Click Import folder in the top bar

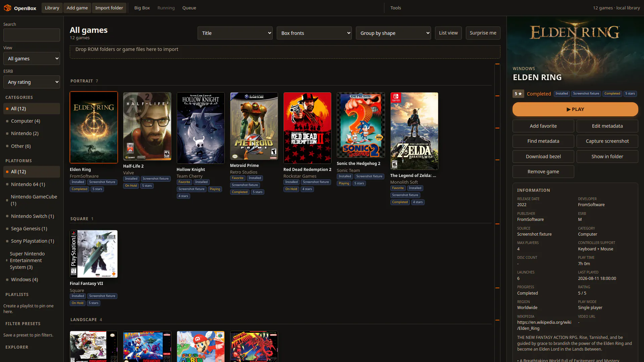[109, 8]
